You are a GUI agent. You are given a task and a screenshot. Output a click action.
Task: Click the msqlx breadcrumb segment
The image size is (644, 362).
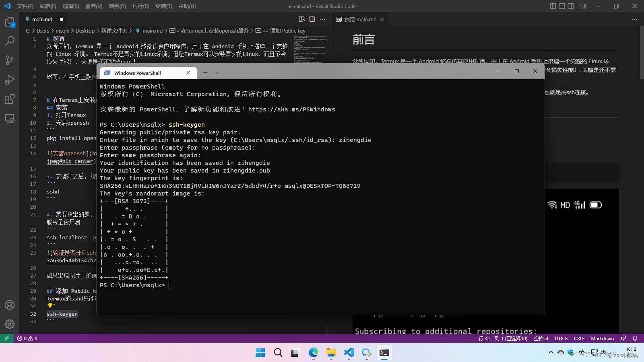(x=62, y=31)
